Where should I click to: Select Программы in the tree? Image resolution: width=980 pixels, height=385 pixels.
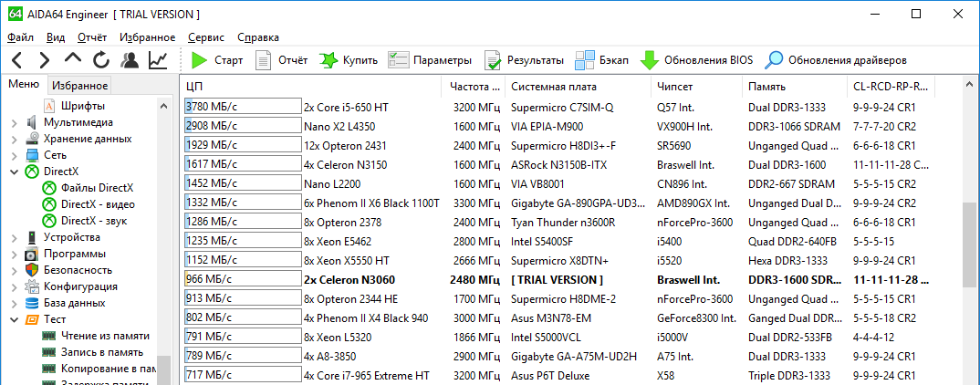(75, 253)
